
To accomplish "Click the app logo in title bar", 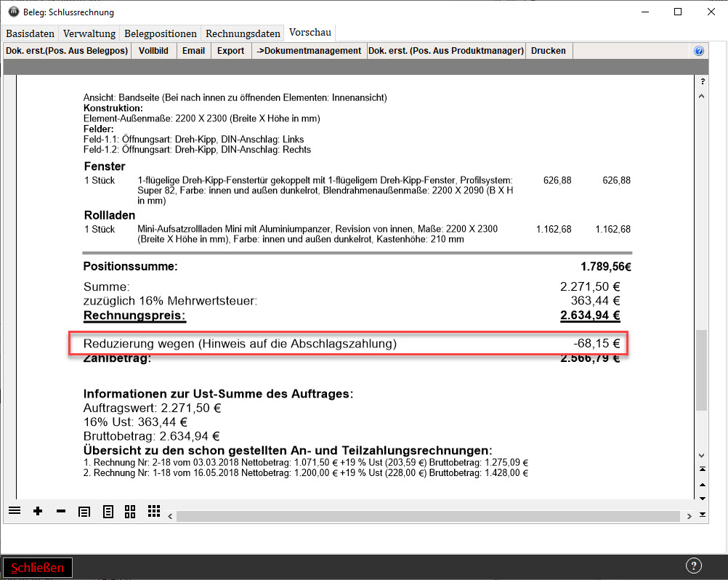I will (14, 12).
